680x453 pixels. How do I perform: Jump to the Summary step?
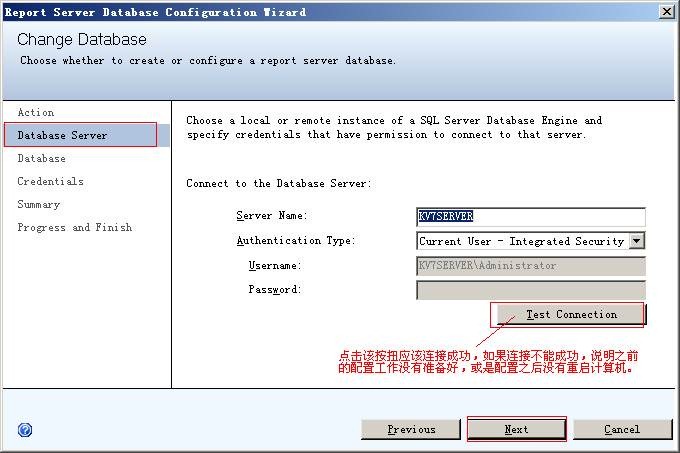click(39, 205)
